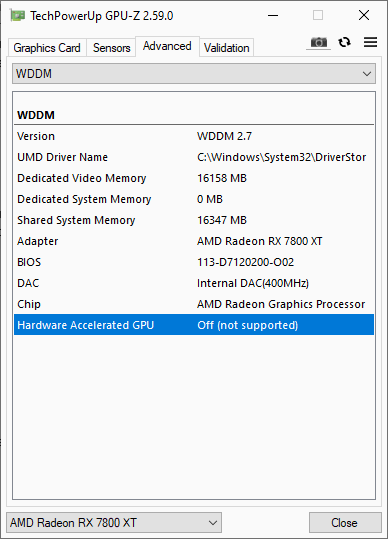Click the Adapter value AMD Radeon RX 7800 XT

click(259, 241)
